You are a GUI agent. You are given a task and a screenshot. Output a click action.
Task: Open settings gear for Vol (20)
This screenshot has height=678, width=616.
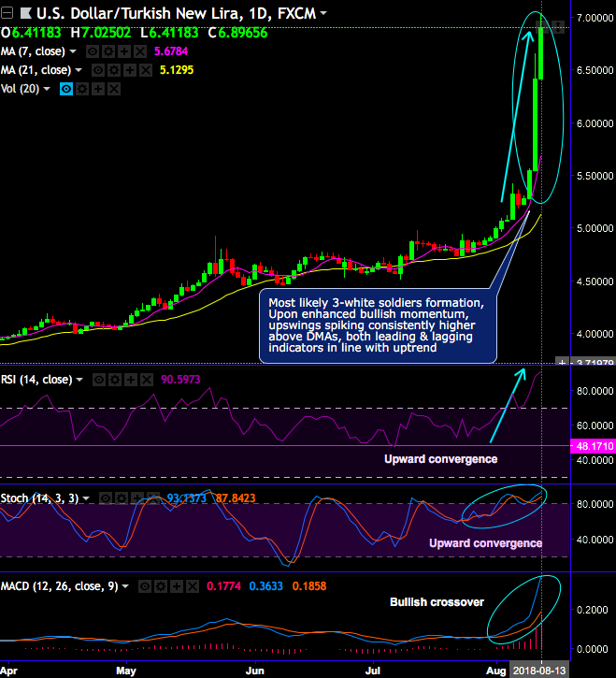point(82,89)
